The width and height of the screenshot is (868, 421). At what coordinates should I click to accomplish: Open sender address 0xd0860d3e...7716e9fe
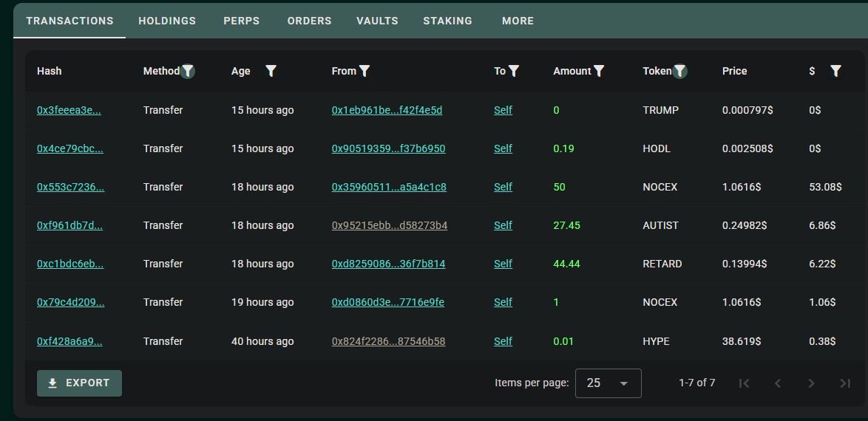(388, 302)
